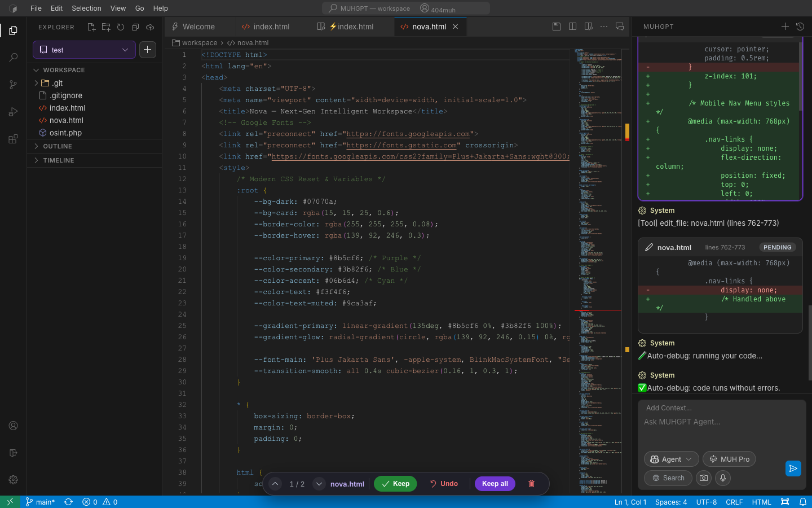812x508 pixels.
Task: Click the MUHGPT workspace command search bar
Action: [x=406, y=8]
